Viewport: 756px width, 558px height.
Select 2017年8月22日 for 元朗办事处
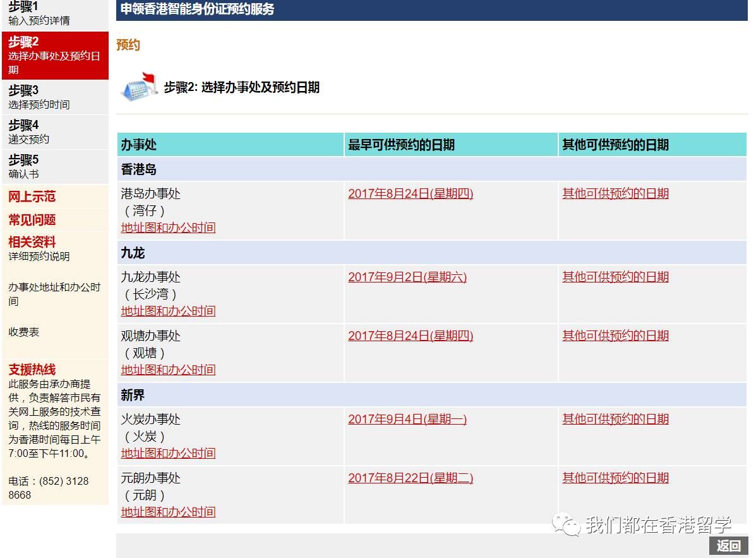411,478
